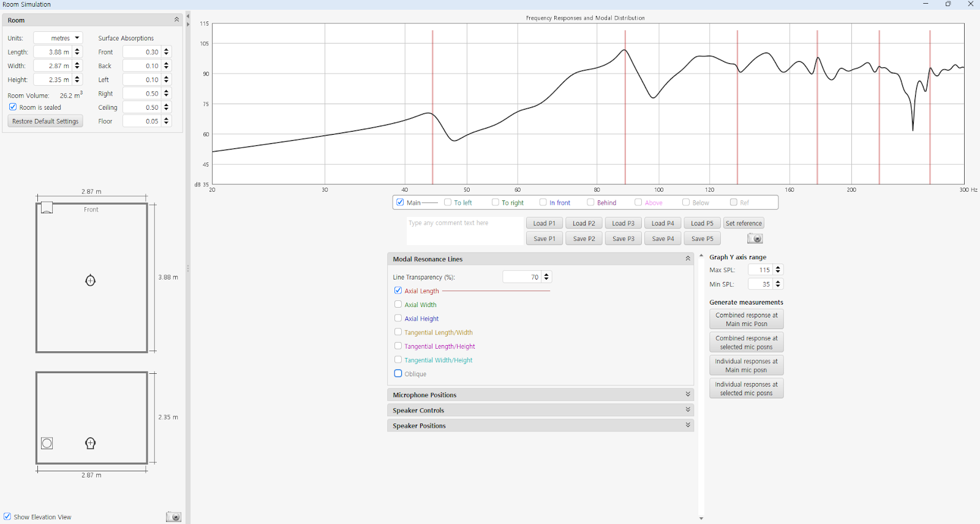Image resolution: width=980 pixels, height=524 pixels.
Task: Click the Height stepper arrows
Action: pyautogui.click(x=77, y=80)
